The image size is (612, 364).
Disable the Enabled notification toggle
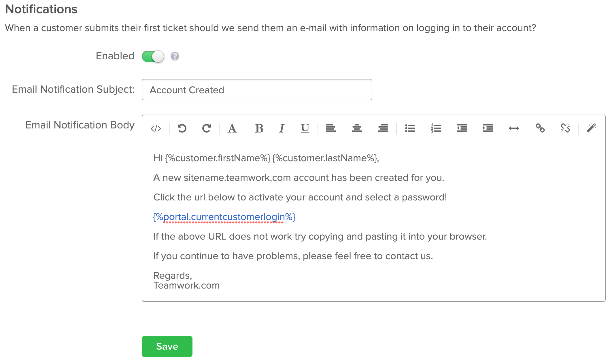pyautogui.click(x=153, y=56)
